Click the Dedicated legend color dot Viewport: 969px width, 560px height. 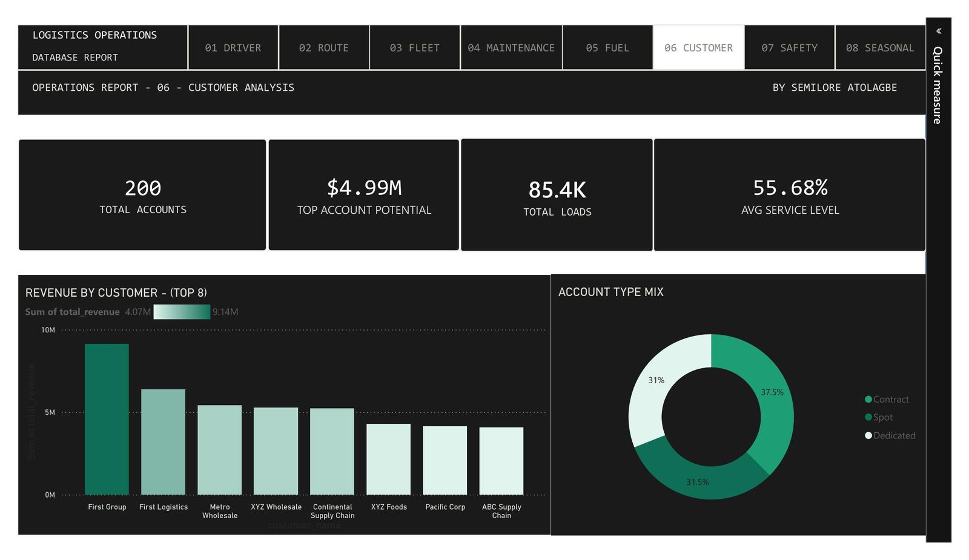click(868, 435)
